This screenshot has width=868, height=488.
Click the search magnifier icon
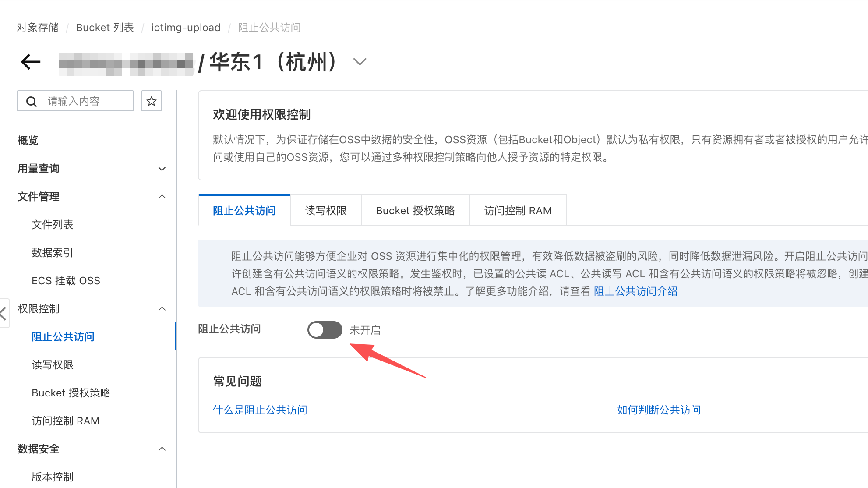[x=32, y=102]
